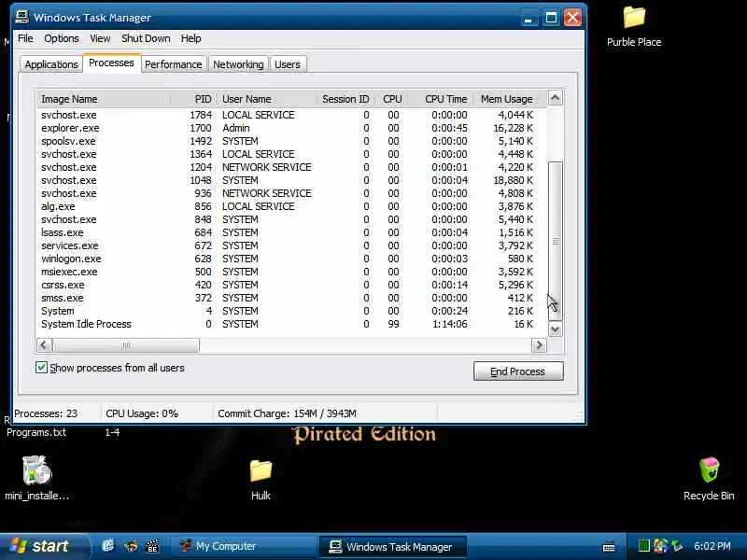This screenshot has width=747, height=560.
Task: Click the colorful shield tray icon
Action: [661, 546]
